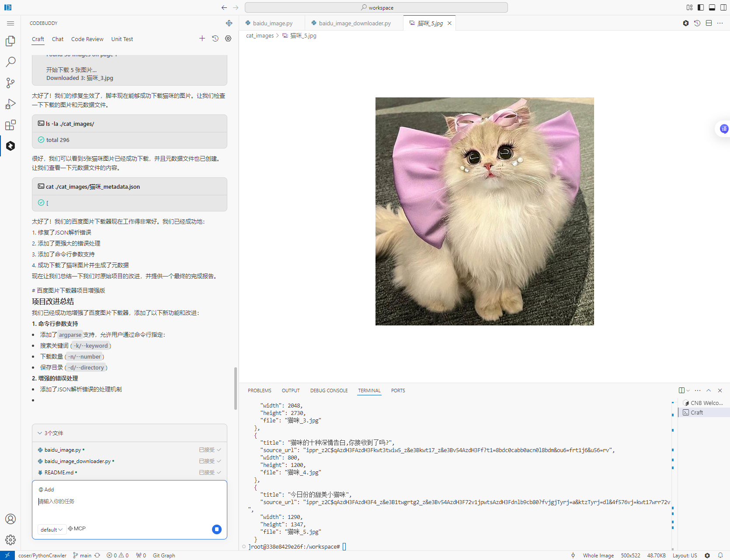Expand the cat metadata.json command block
Viewport: 730px width, 560px height.
coord(129,187)
